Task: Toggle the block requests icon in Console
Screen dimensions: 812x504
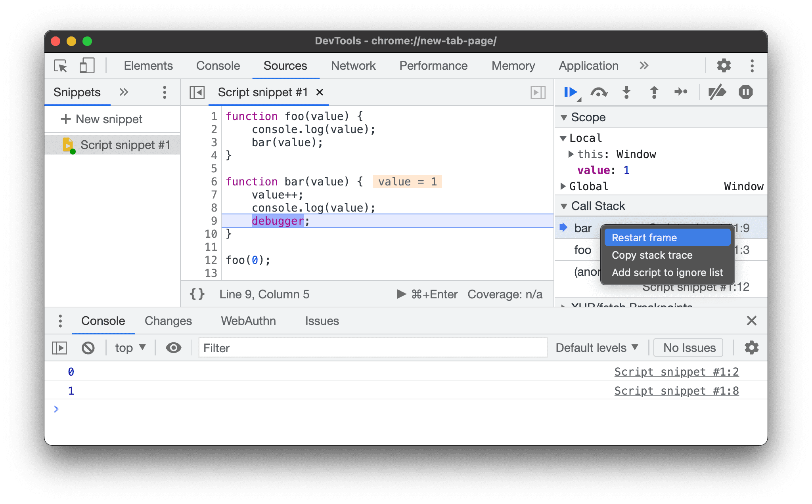Action: coord(88,347)
